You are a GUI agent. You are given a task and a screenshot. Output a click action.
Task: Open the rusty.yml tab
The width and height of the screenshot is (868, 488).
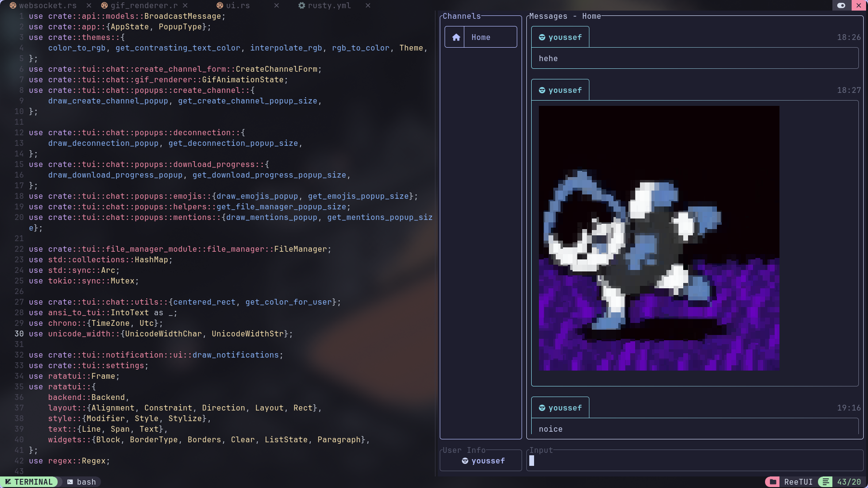(x=330, y=5)
